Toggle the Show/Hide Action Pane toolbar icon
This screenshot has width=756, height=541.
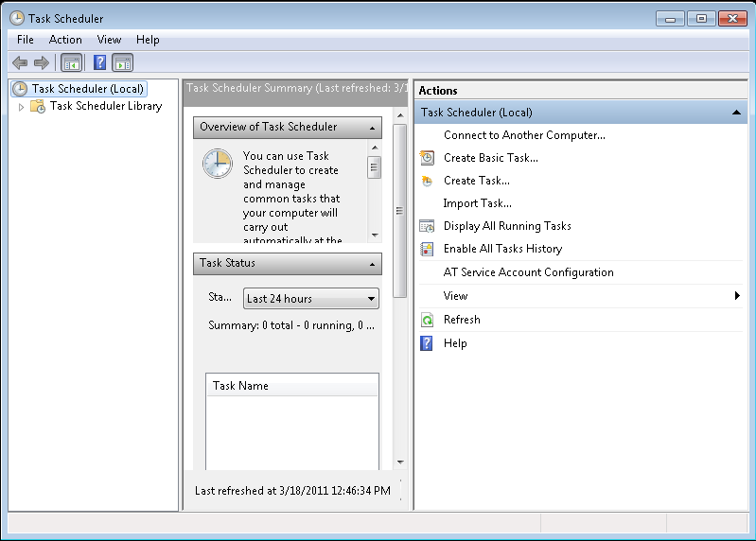coord(122,62)
